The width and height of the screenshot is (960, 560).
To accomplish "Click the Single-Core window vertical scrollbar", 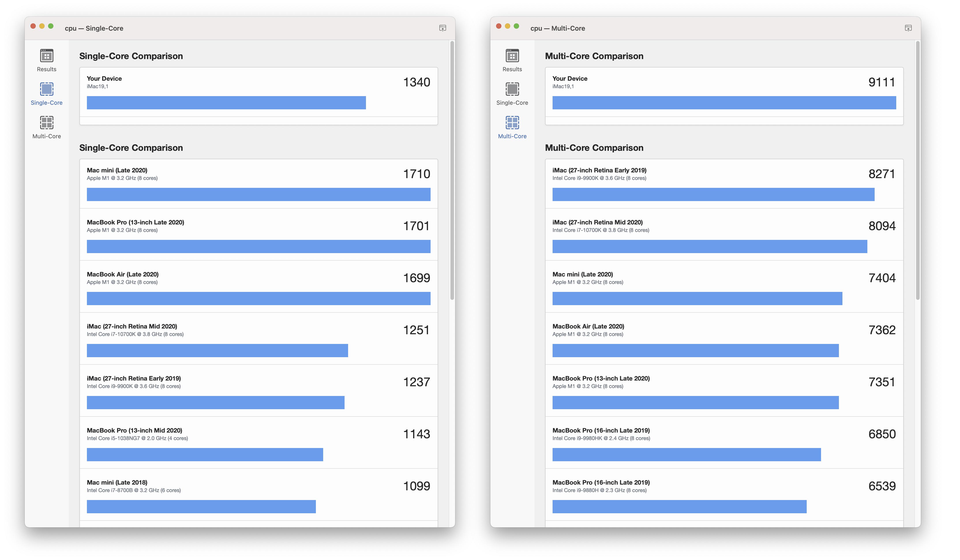I will click(x=452, y=170).
